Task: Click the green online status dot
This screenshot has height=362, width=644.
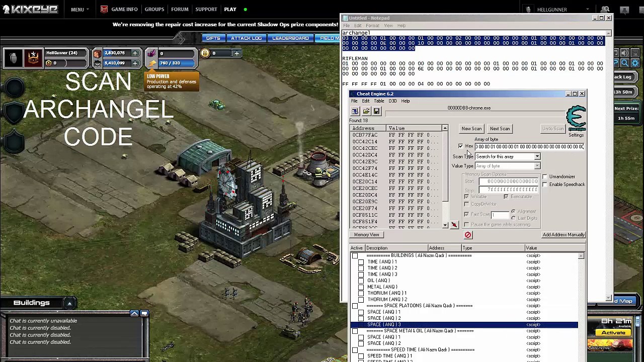Action: pos(245,10)
